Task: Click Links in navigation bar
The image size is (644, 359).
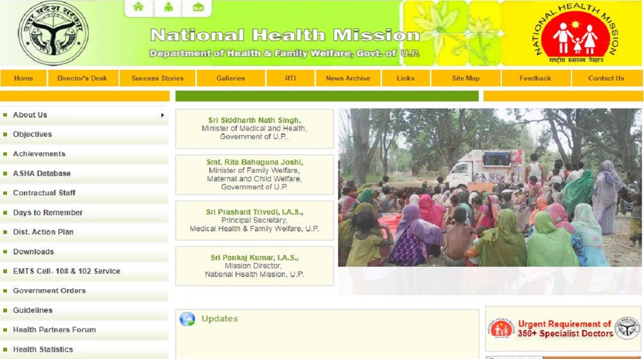Action: (x=406, y=78)
